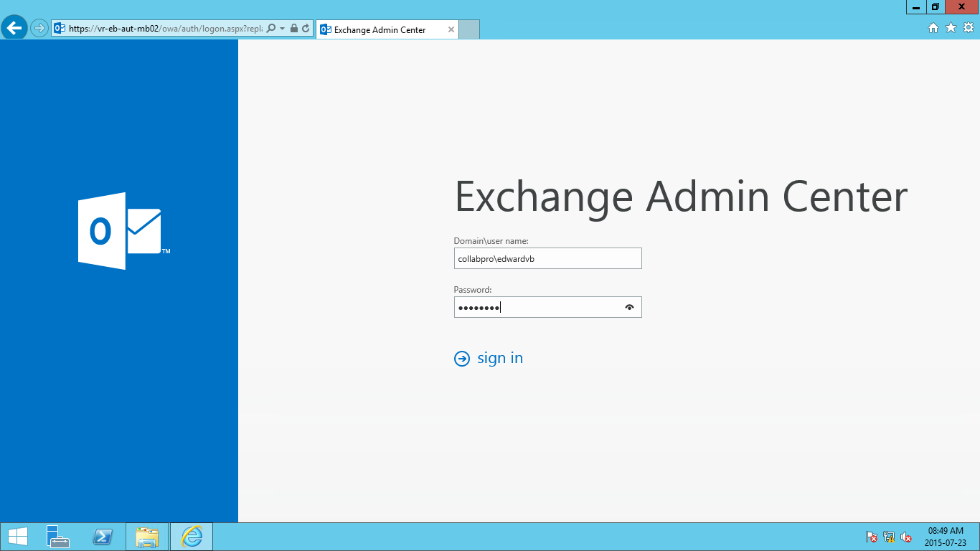Viewport: 980px width, 551px height.
Task: Switch to Internet Explorer taskbar icon
Action: coord(192,537)
